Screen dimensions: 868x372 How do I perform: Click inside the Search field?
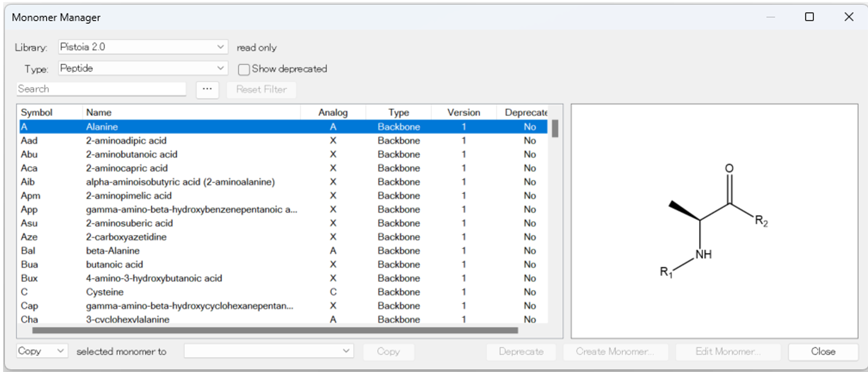101,89
